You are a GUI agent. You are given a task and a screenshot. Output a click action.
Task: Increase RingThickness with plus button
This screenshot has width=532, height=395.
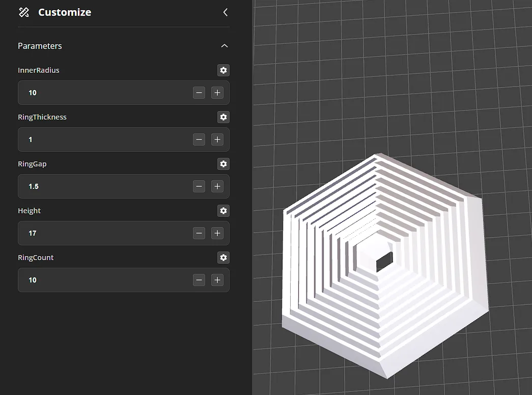217,139
